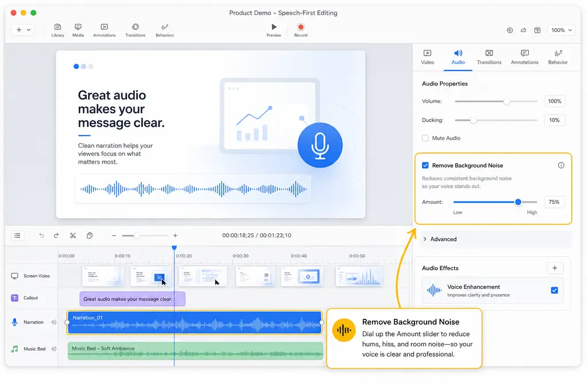The image size is (588, 386).
Task: Zoom in the timeline with plus
Action: 175,236
